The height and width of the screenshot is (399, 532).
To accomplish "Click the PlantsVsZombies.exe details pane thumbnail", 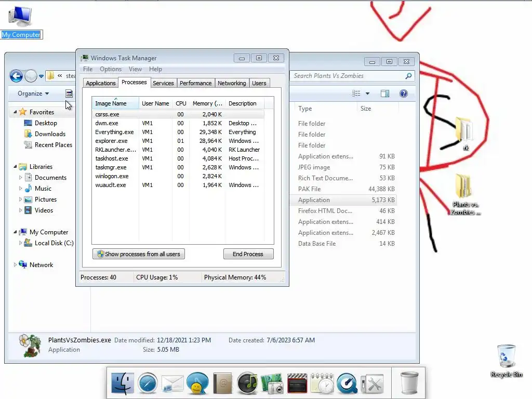I will 30,345.
